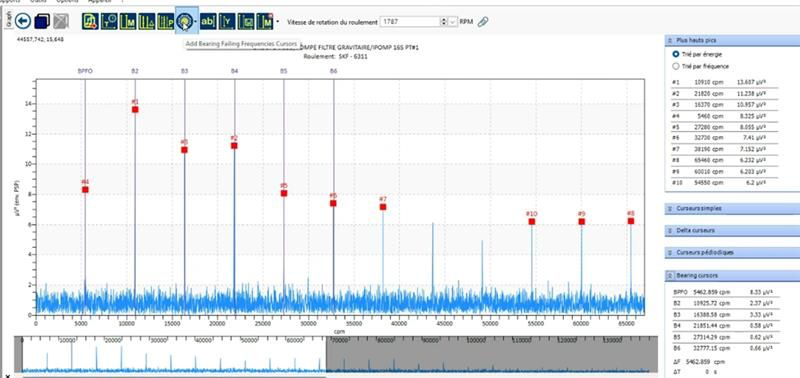800x378 pixels.
Task: Select the vertical Graph tab
Action: 8,18
